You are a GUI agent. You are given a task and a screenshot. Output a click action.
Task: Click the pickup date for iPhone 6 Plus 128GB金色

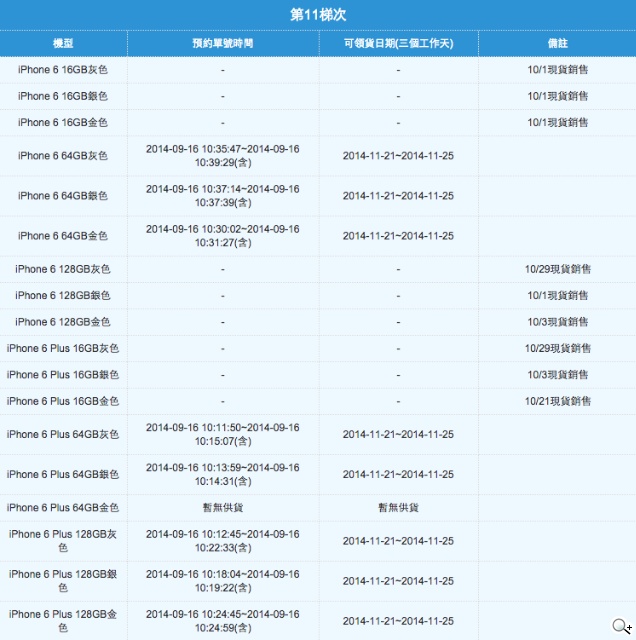[398, 621]
